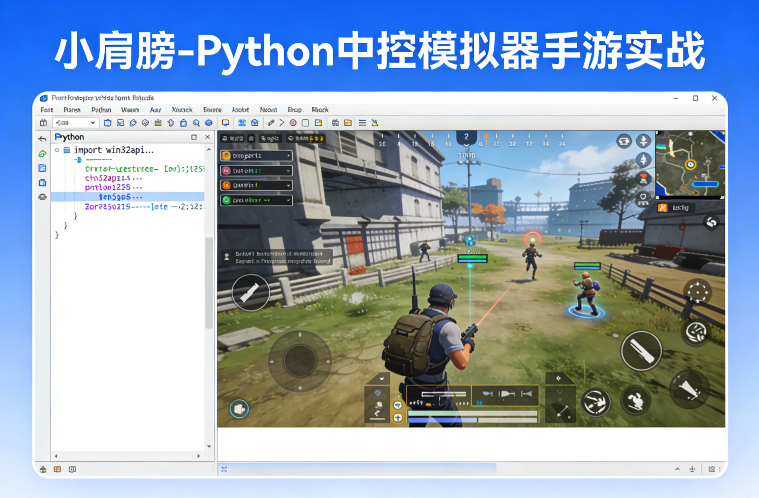The height and width of the screenshot is (498, 759).
Task: Open the game dropdown with the pink icon
Action: tap(257, 170)
